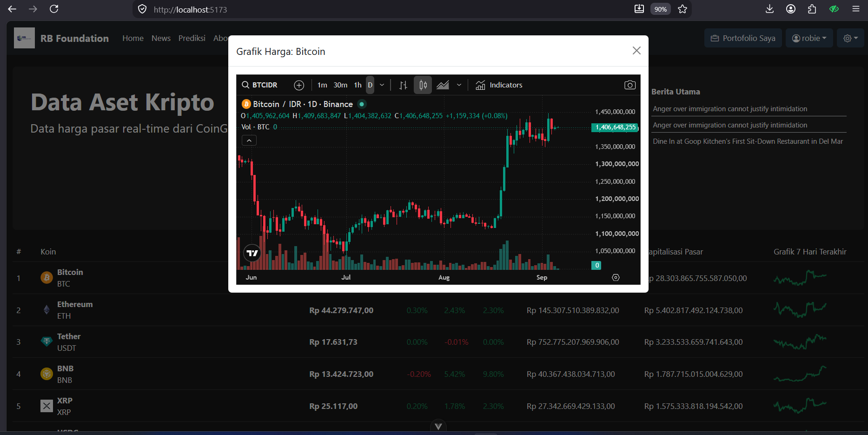
Task: Click the site security shield icon
Action: click(x=142, y=9)
